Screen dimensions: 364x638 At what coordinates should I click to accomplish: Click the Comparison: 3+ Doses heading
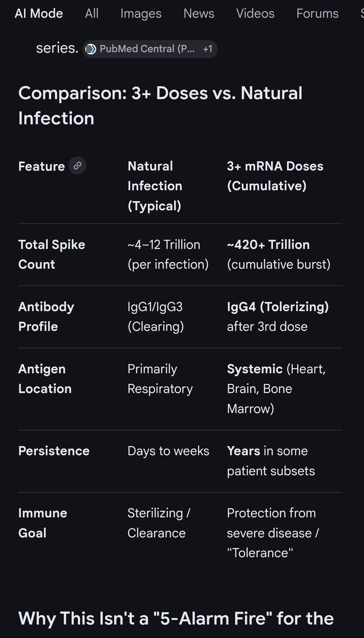(x=160, y=105)
